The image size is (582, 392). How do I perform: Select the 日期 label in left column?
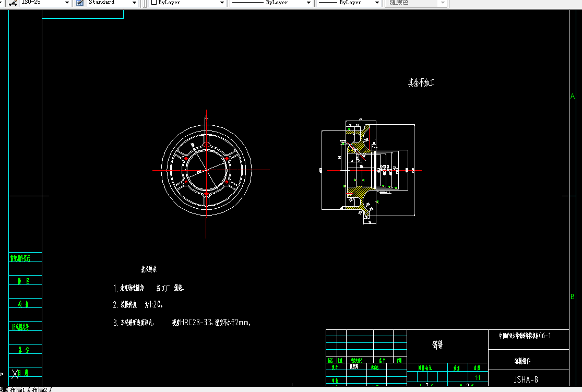click(23, 373)
